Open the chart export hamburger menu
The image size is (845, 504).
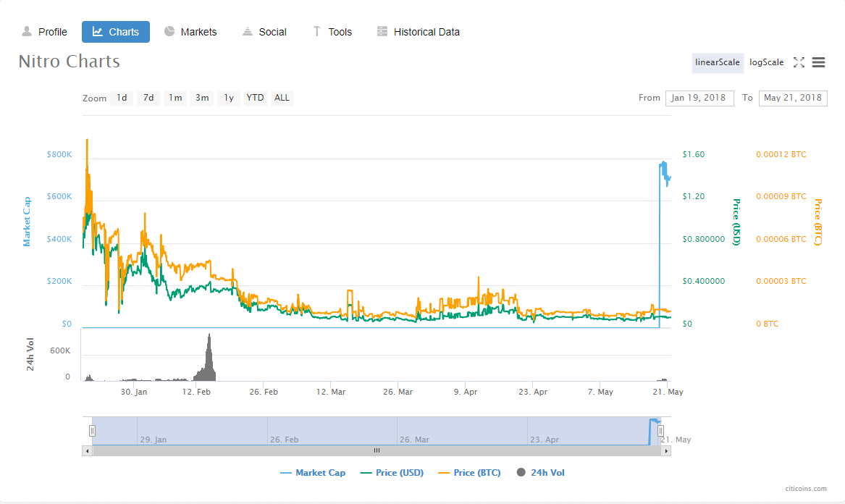tap(818, 62)
